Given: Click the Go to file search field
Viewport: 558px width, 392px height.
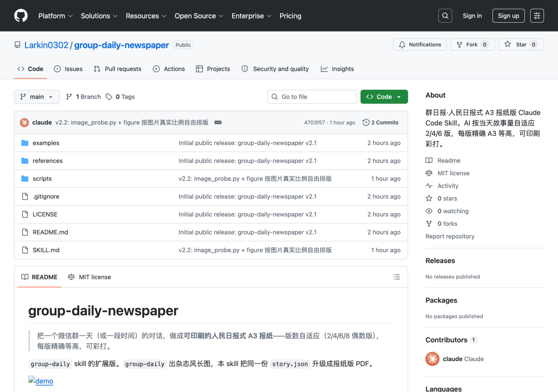Looking at the screenshot, I should pos(312,97).
